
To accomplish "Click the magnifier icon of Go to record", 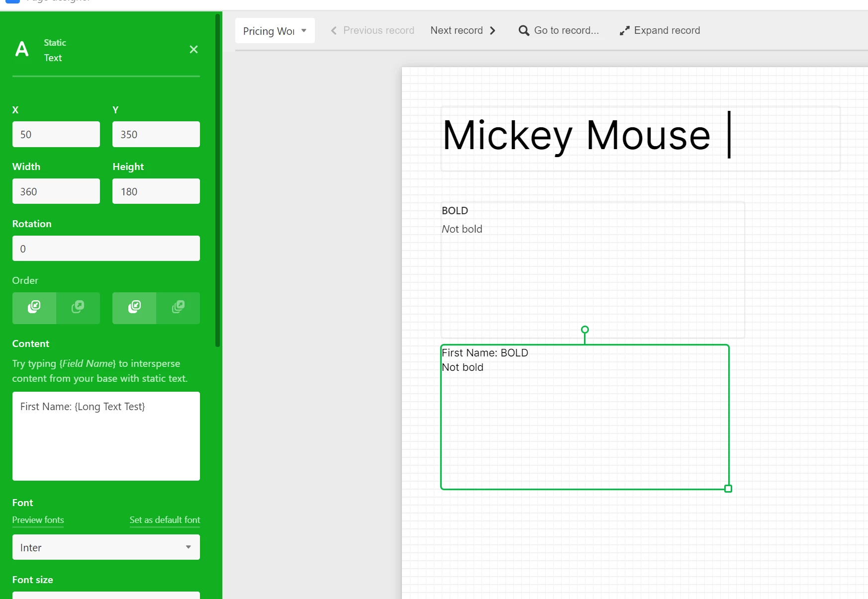I will click(x=524, y=31).
